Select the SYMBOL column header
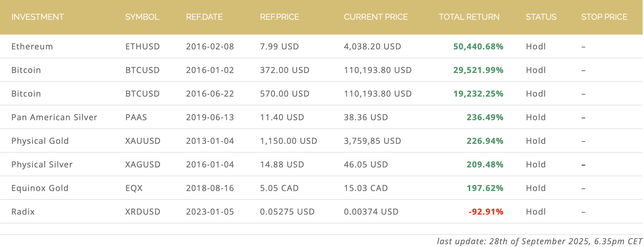This screenshot has height=247, width=644. point(142,17)
